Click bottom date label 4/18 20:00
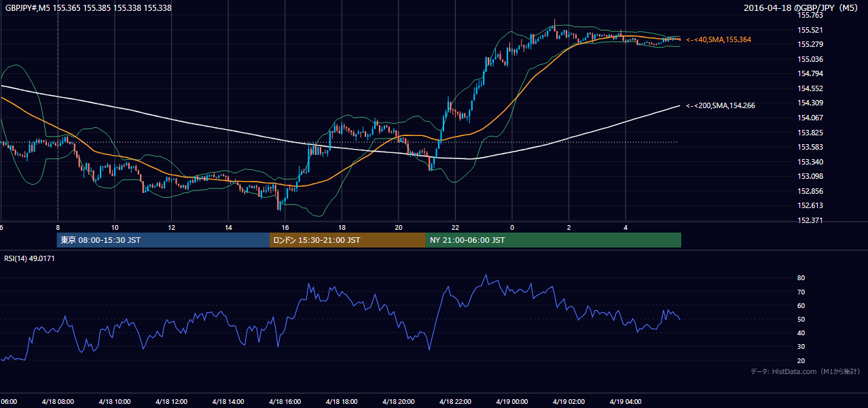This screenshot has width=868, height=408. pos(397,402)
